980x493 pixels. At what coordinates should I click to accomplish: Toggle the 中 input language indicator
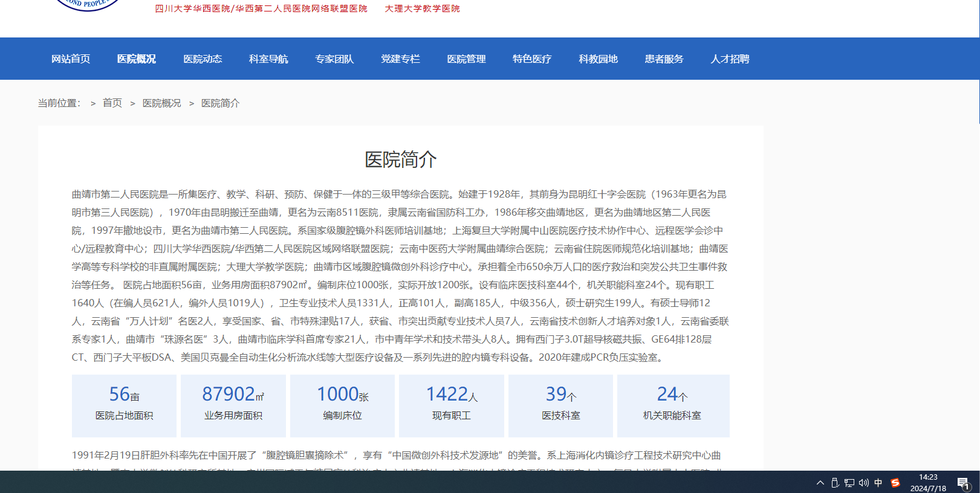pos(878,482)
